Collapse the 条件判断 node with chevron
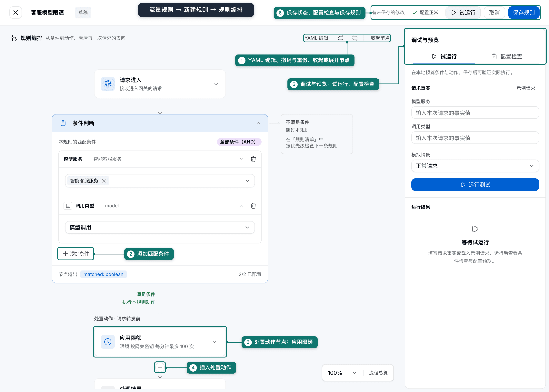The image size is (549, 392). point(258,123)
